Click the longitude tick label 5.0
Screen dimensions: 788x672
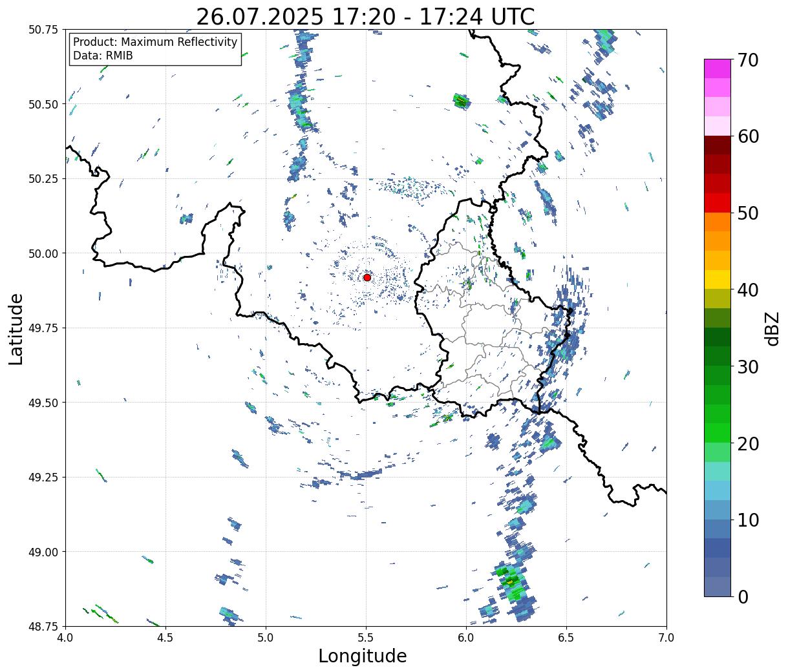coord(266,638)
